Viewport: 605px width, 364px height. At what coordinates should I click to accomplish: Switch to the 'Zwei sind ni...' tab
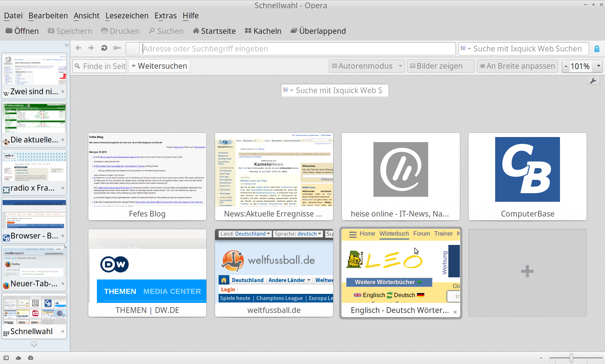pos(34,75)
